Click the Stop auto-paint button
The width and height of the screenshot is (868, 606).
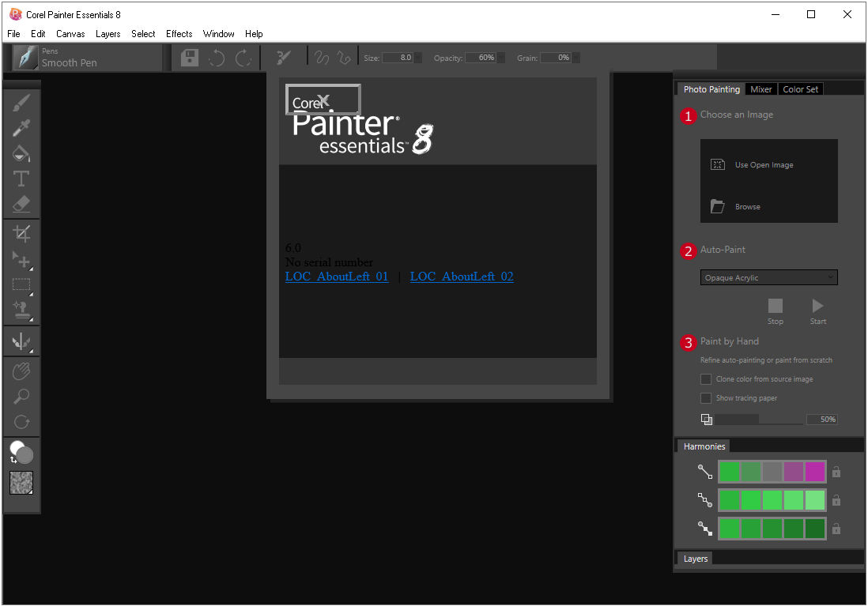[776, 311]
